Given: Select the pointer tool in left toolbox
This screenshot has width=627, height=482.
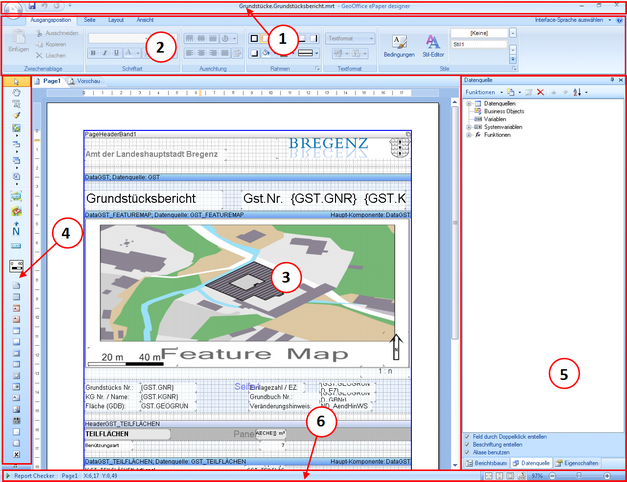Looking at the screenshot, I should (x=15, y=81).
